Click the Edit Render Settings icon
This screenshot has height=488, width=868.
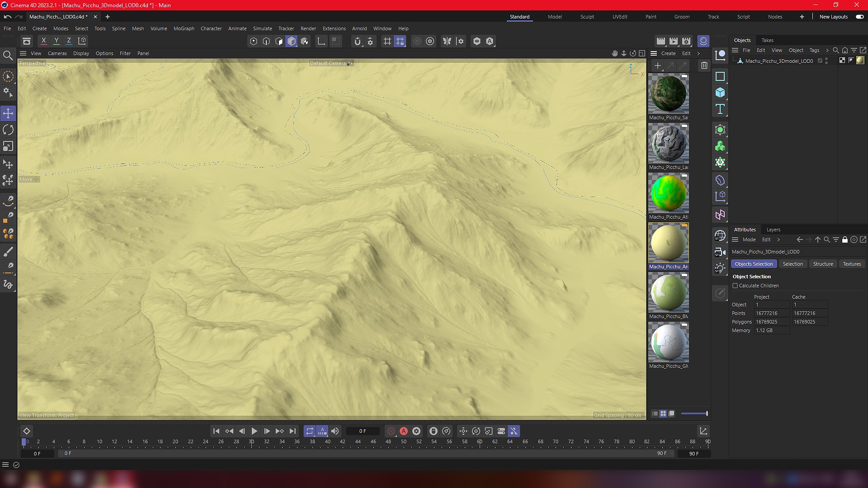[686, 41]
